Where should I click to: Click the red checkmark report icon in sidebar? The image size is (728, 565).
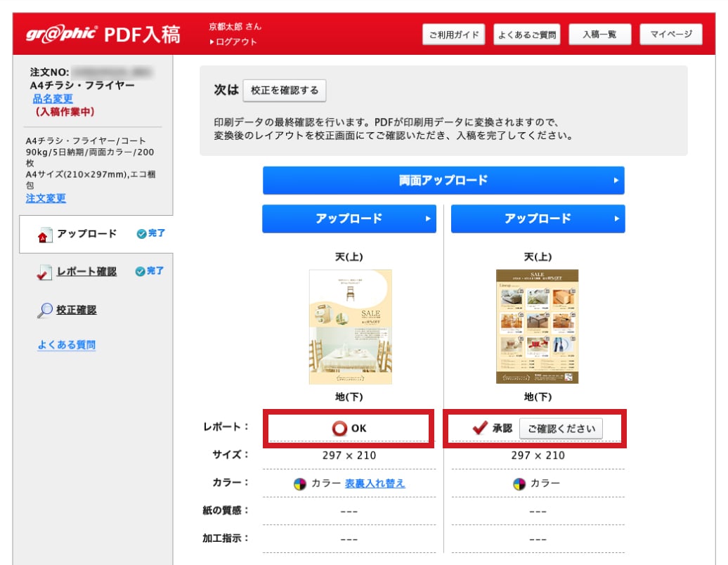point(44,273)
